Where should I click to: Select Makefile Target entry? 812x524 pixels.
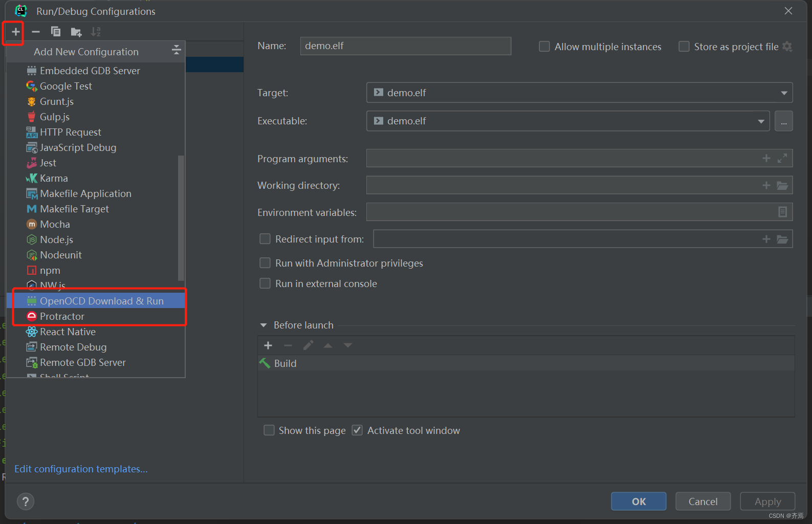tap(92, 209)
